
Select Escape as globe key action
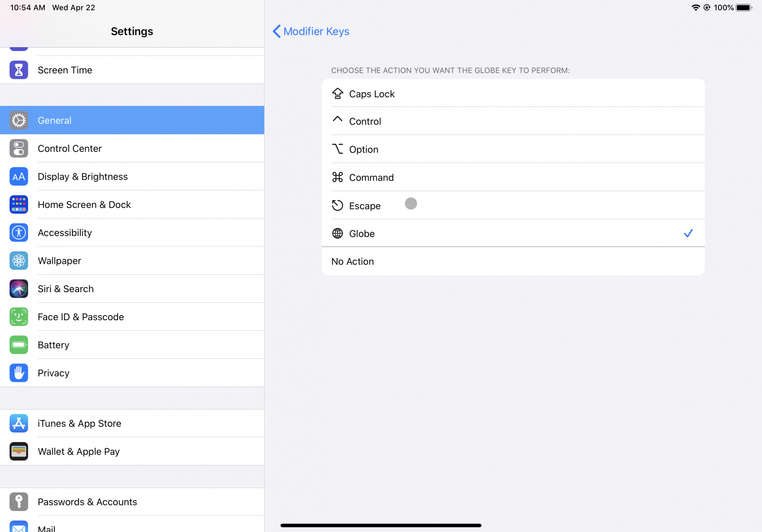[513, 205]
